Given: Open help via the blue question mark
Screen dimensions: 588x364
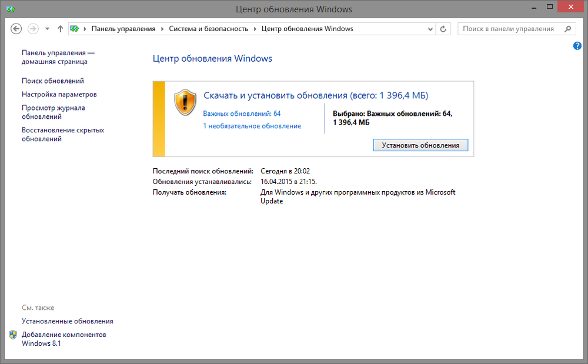Looking at the screenshot, I should pos(577,46).
